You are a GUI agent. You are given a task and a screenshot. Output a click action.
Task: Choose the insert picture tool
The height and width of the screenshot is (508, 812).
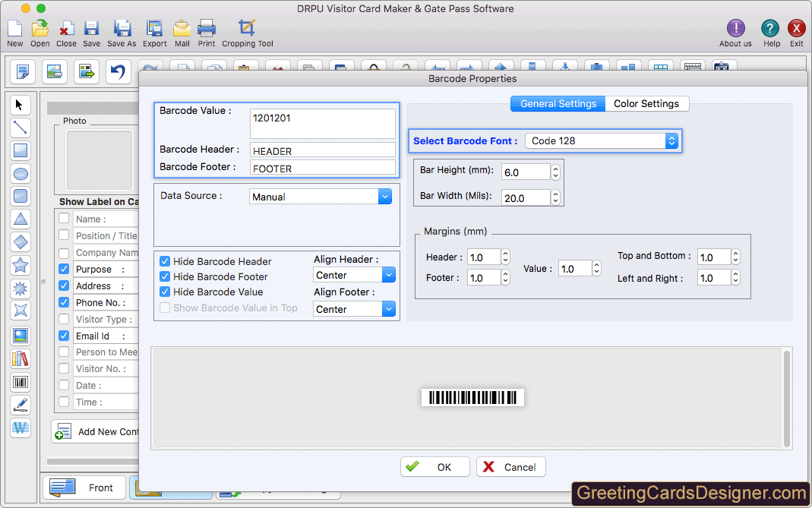21,336
